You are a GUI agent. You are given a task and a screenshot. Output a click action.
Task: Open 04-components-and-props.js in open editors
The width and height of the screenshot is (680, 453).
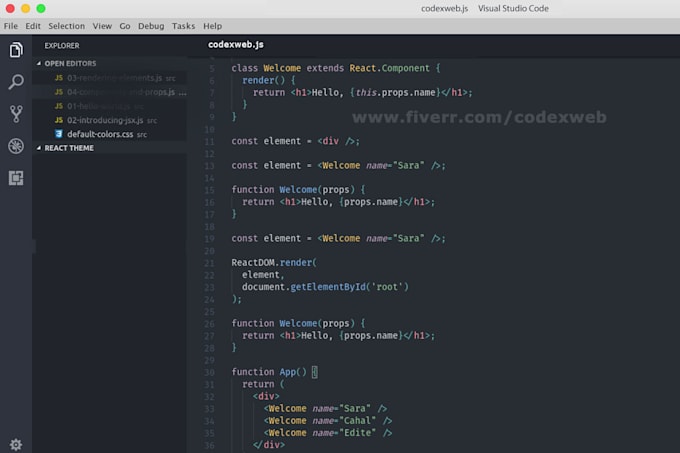[x=111, y=92]
